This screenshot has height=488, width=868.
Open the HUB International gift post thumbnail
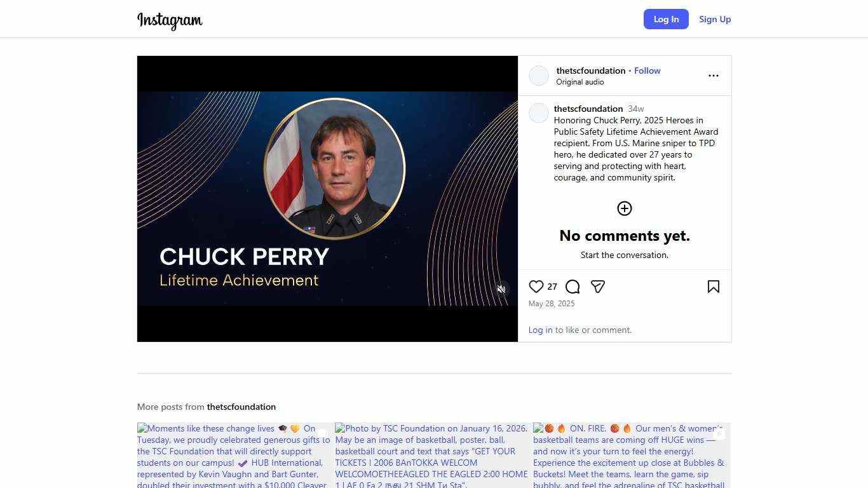pos(234,456)
